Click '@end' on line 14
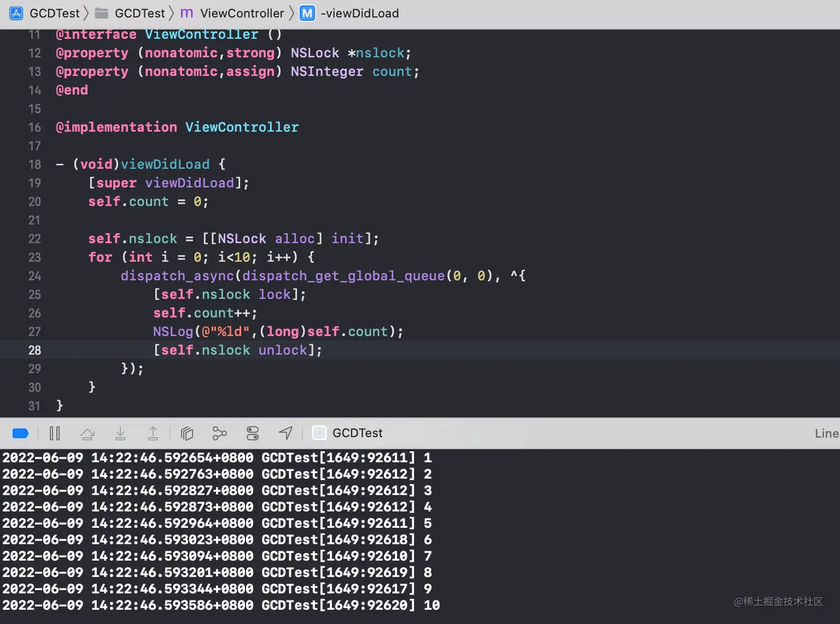The image size is (840, 624). [72, 90]
